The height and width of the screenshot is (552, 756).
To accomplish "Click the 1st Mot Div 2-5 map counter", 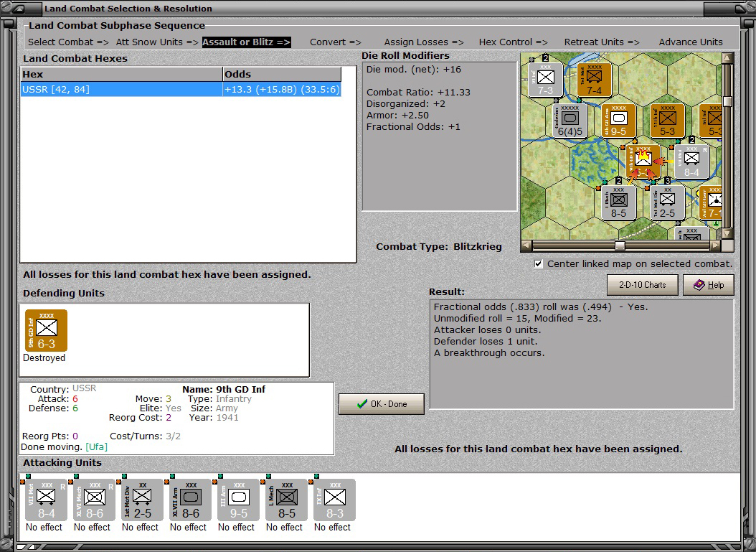I will pos(667,203).
